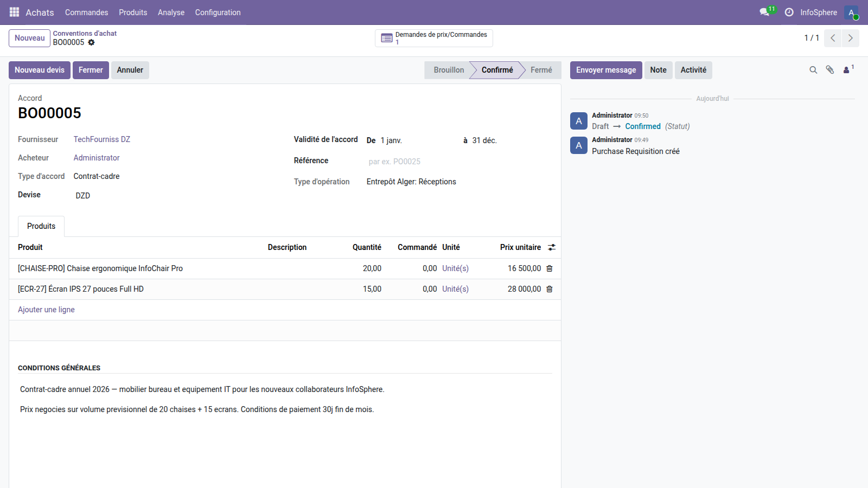
Task: Open the Commandes menu
Action: pyautogui.click(x=86, y=12)
